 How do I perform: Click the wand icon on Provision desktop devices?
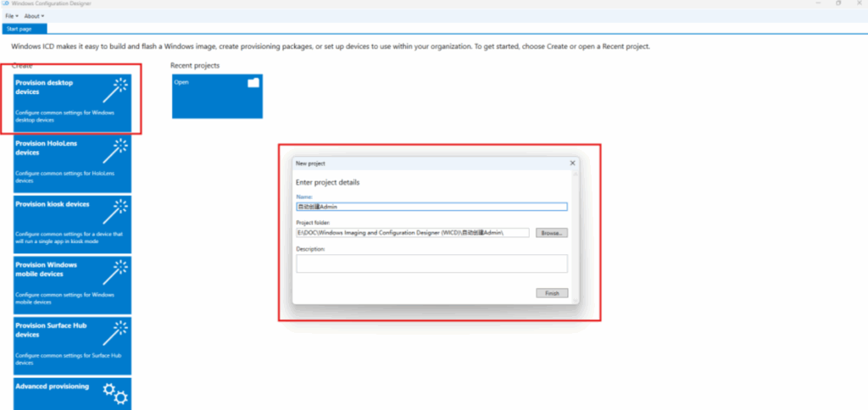pos(115,90)
